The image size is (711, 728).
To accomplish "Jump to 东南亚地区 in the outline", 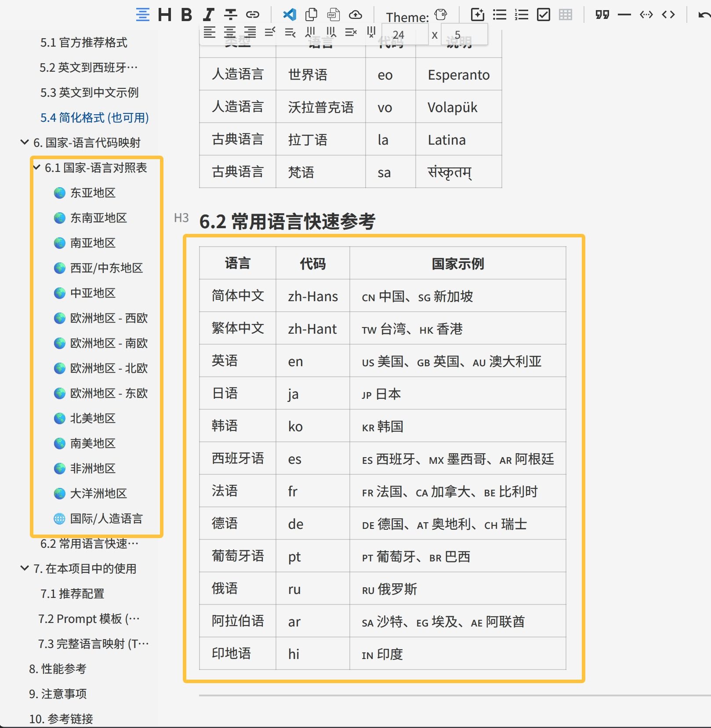I will [98, 218].
